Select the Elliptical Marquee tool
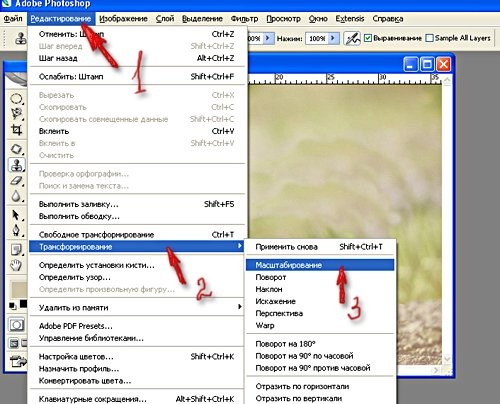Image resolution: width=500 pixels, height=404 pixels. (x=17, y=99)
